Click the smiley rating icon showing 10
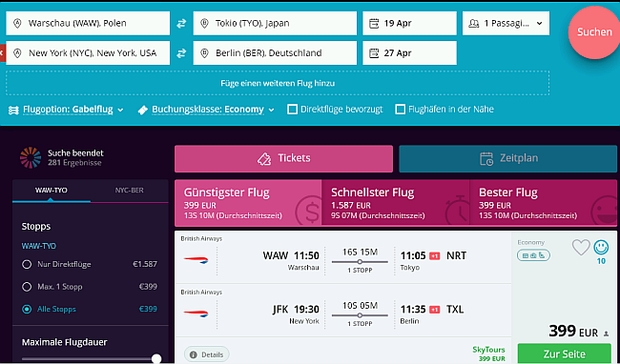Viewport: 620px width, 364px height. (x=601, y=248)
